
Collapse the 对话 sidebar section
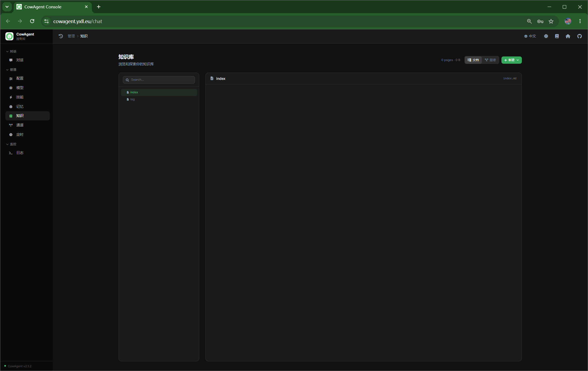click(11, 51)
